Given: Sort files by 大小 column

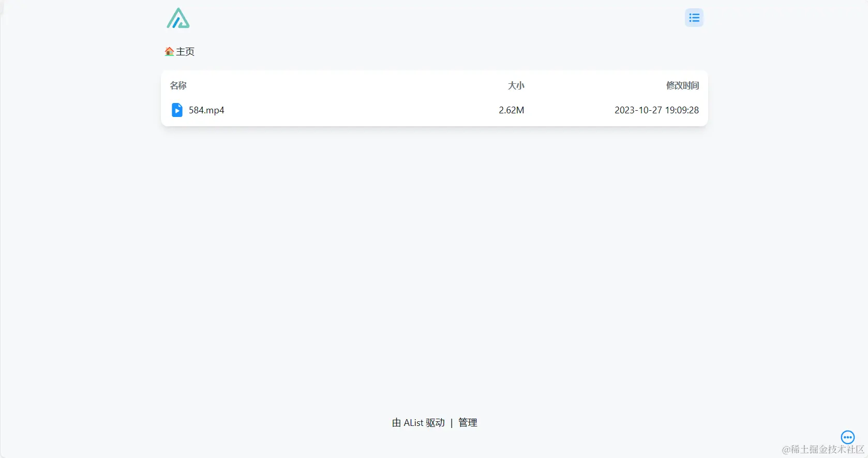Looking at the screenshot, I should click(x=516, y=85).
